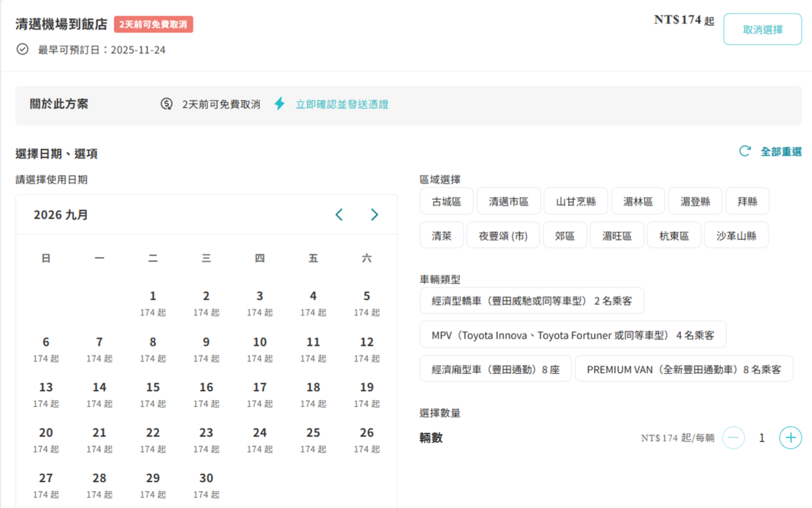Image resolution: width=812 pixels, height=508 pixels.
Task: Select 經濟型轎車 2-passenger vehicle type
Action: click(x=531, y=301)
